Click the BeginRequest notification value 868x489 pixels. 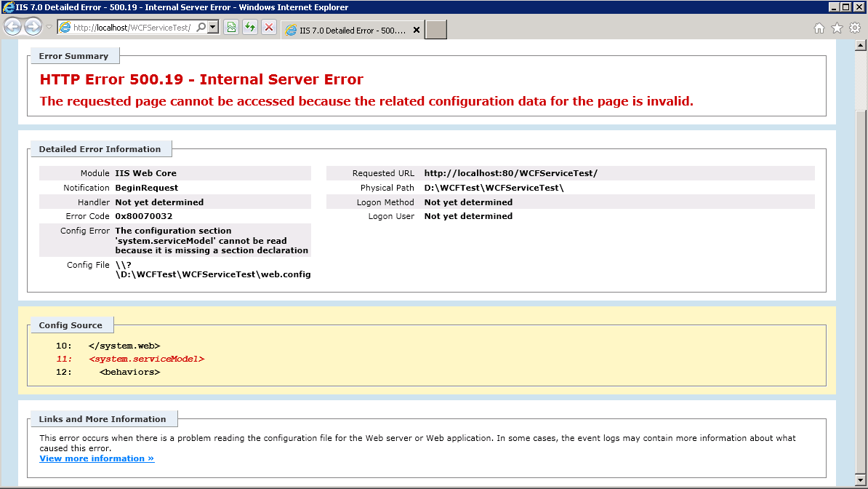(147, 188)
